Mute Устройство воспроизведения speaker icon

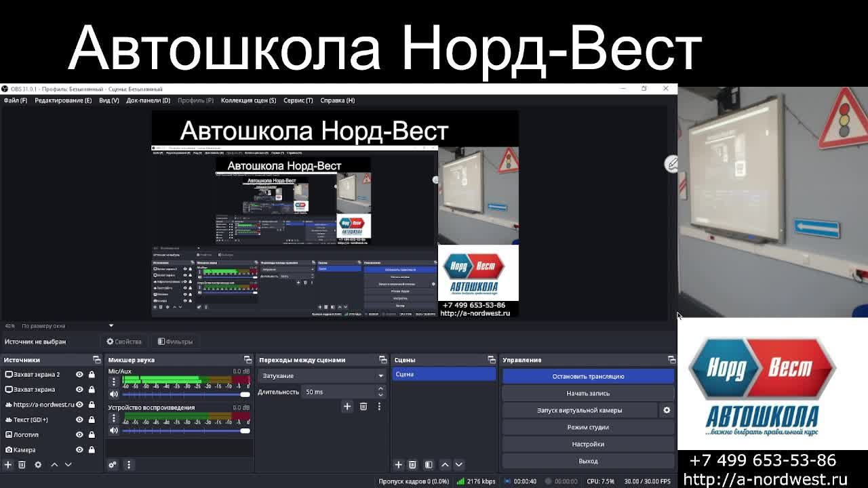[x=114, y=430]
